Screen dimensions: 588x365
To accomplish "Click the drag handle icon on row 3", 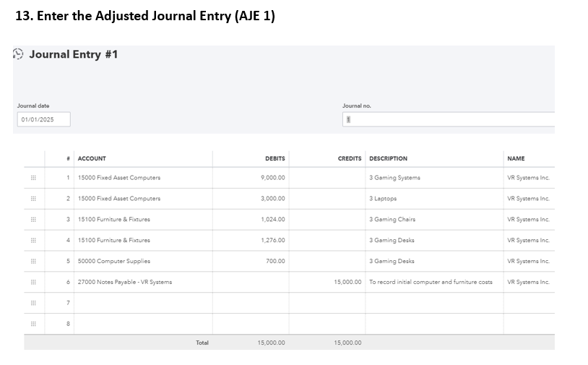I will click(x=33, y=220).
